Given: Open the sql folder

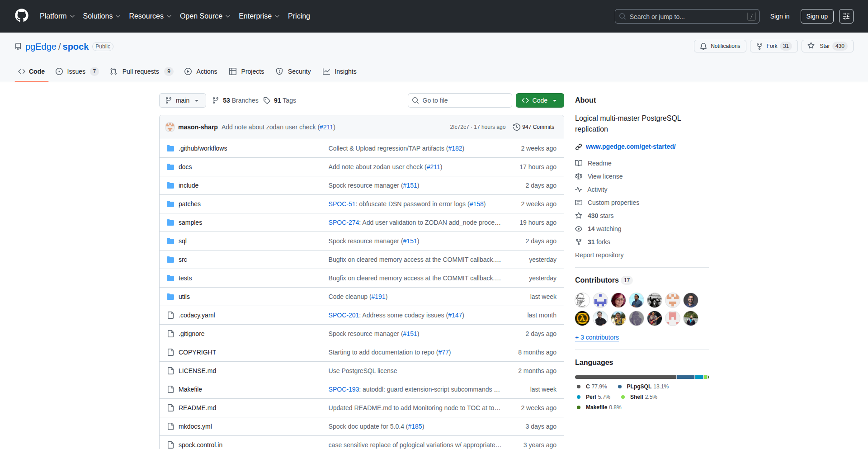Looking at the screenshot, I should point(182,241).
